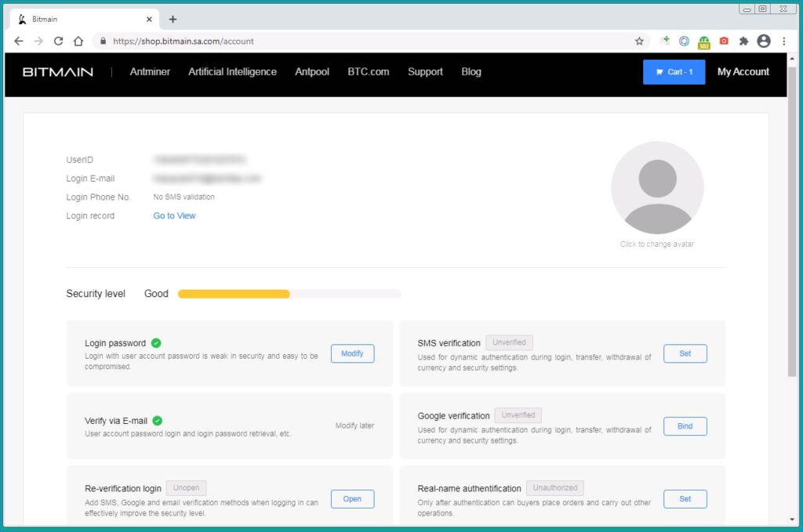
Task: Select the Bitmain browser tab
Action: tap(85, 20)
